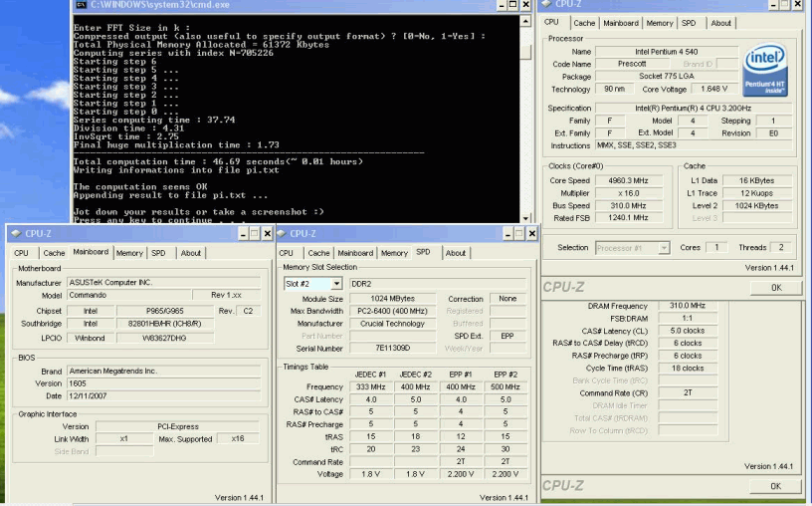Screen dimensions: 812x506
Task: Click motherboard manufacturer ASUSTeK Computer INC.
Action: click(163, 283)
